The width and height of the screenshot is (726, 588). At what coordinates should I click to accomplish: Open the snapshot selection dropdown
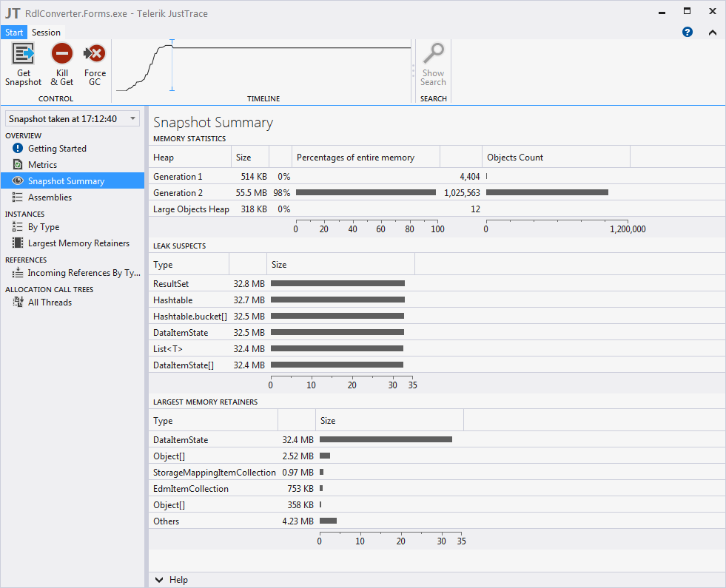pos(72,118)
